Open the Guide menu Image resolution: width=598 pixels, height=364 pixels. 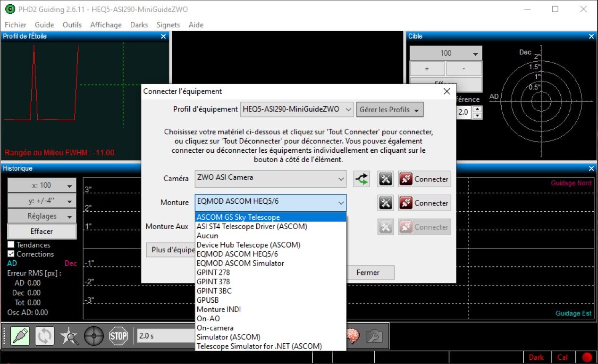click(44, 25)
